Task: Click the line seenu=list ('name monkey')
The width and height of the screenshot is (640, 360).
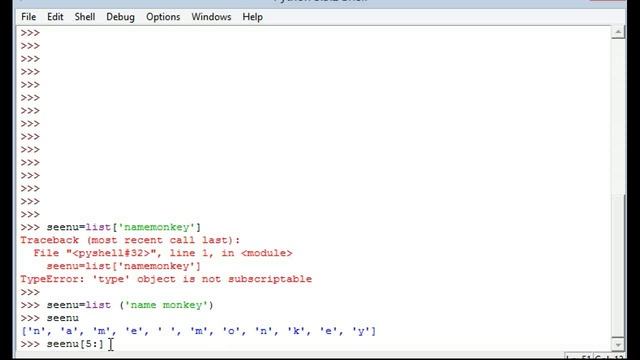Action: click(x=130, y=305)
